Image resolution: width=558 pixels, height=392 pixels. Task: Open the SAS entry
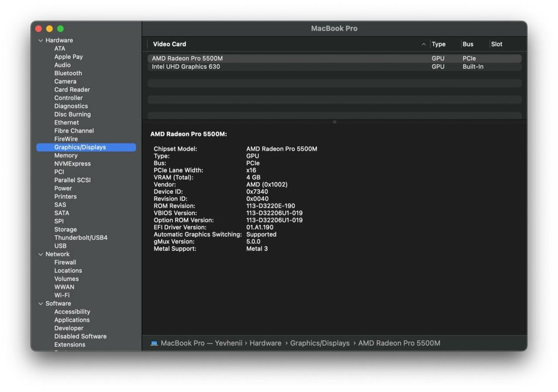click(60, 205)
